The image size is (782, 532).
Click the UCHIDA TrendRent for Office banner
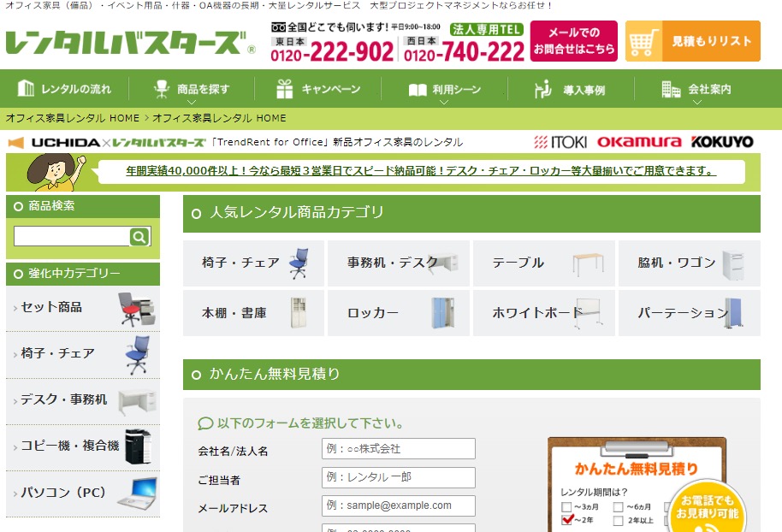click(x=235, y=142)
